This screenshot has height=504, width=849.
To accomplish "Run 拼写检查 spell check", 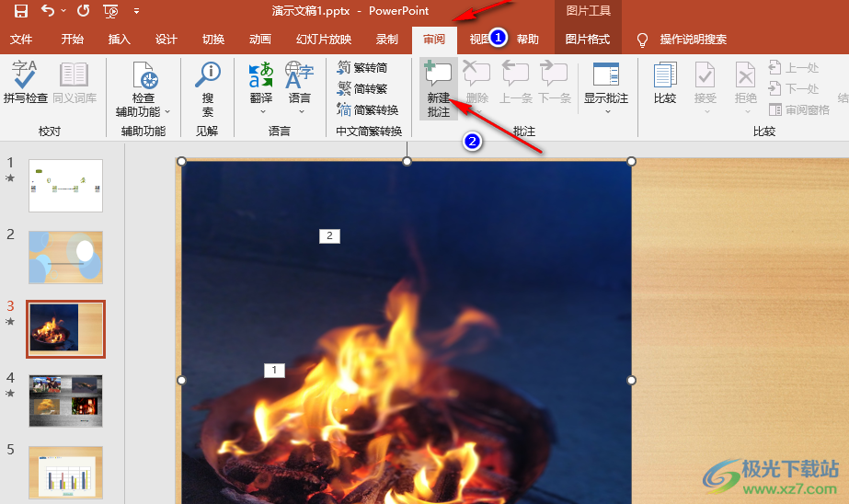I will (x=26, y=82).
